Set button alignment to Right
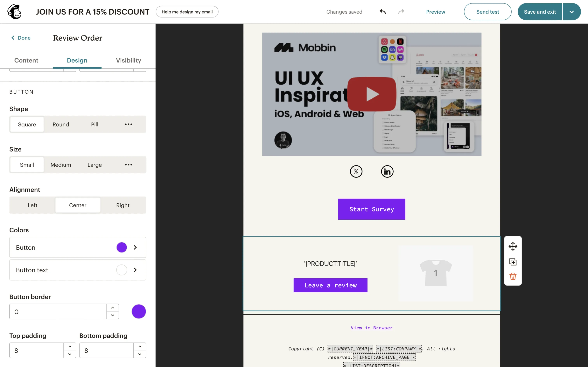Viewport: 588px width, 367px height. 123,205
